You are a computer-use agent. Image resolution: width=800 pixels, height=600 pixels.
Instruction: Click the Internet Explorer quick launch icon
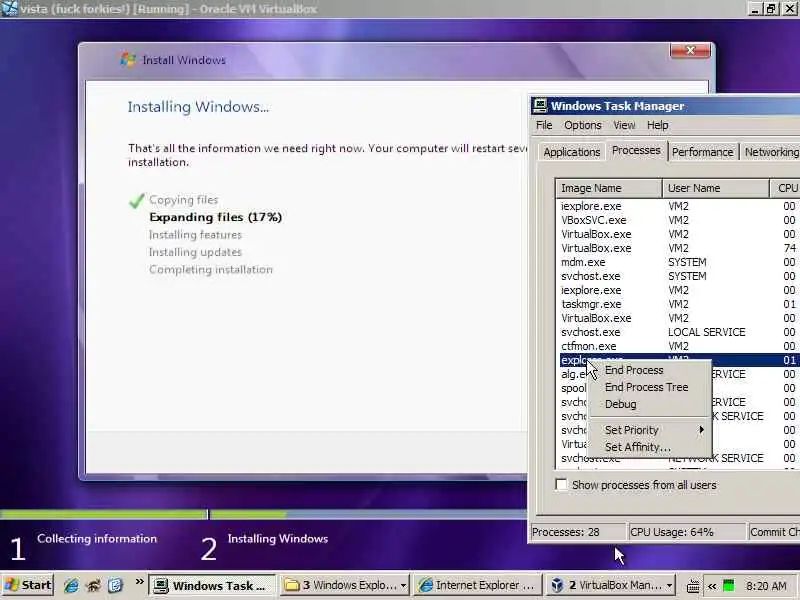pos(71,585)
